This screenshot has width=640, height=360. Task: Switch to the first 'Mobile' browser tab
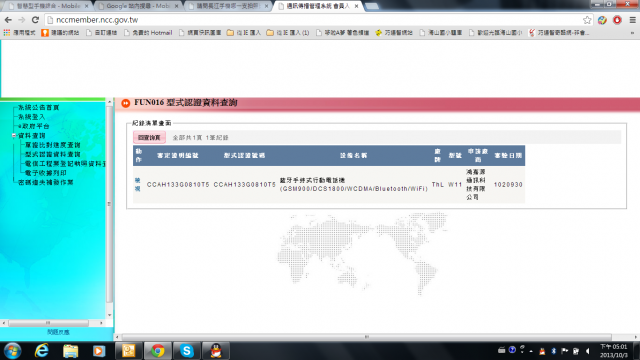tap(48, 6)
